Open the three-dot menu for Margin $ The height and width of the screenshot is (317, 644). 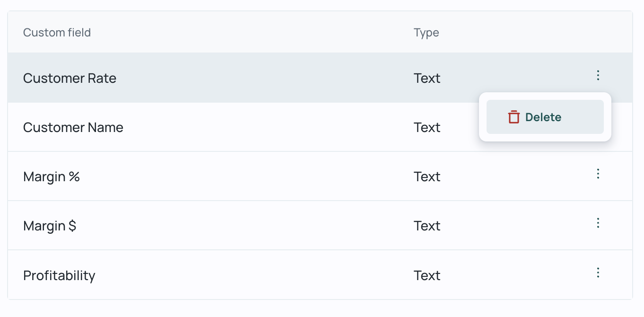tap(598, 223)
